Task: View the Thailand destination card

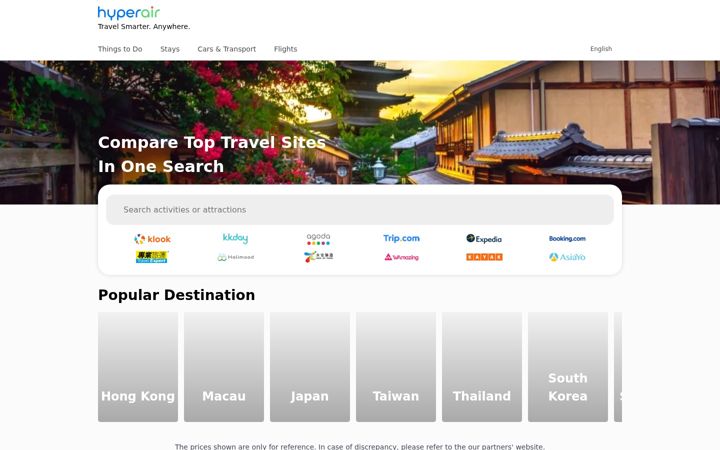Action: pos(482,367)
